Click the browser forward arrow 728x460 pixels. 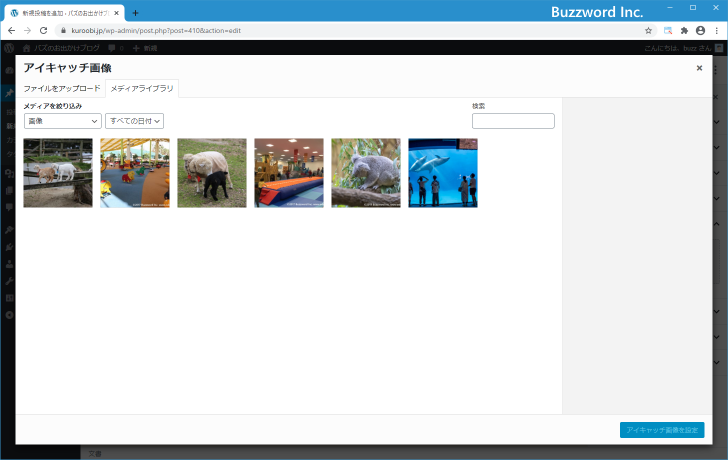pos(26,31)
